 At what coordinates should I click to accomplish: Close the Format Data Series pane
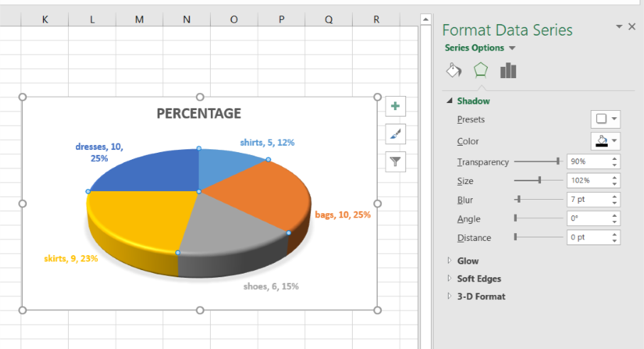tap(632, 27)
